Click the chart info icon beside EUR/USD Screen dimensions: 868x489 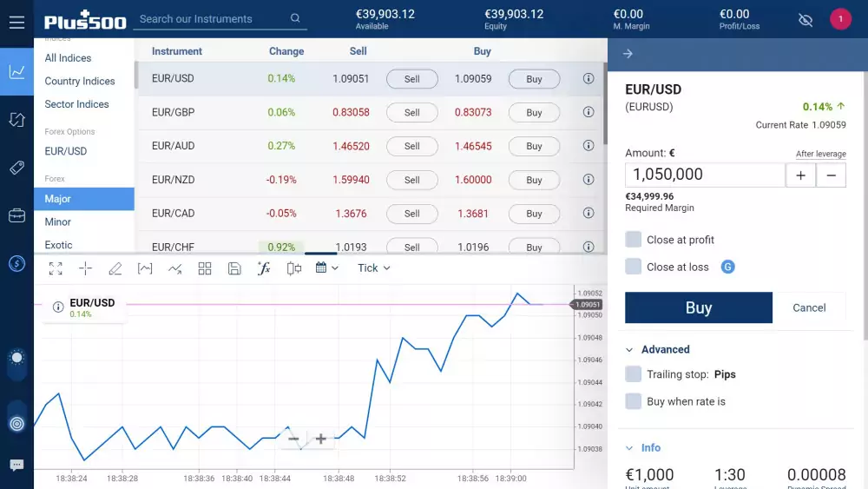tap(58, 307)
